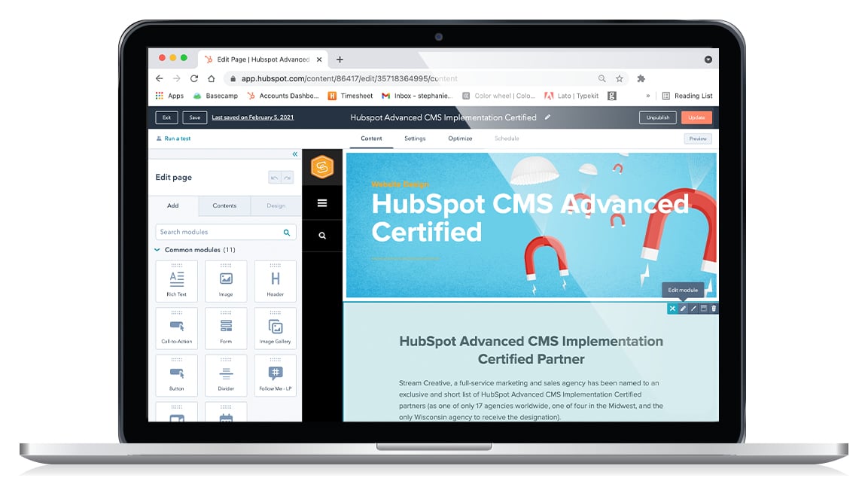
Task: Click the Preview button
Action: point(698,138)
